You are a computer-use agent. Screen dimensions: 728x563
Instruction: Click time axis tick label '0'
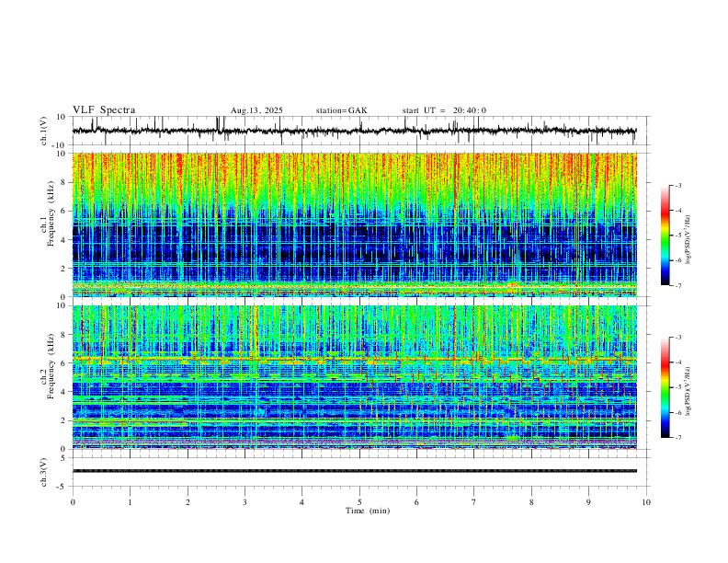73,502
